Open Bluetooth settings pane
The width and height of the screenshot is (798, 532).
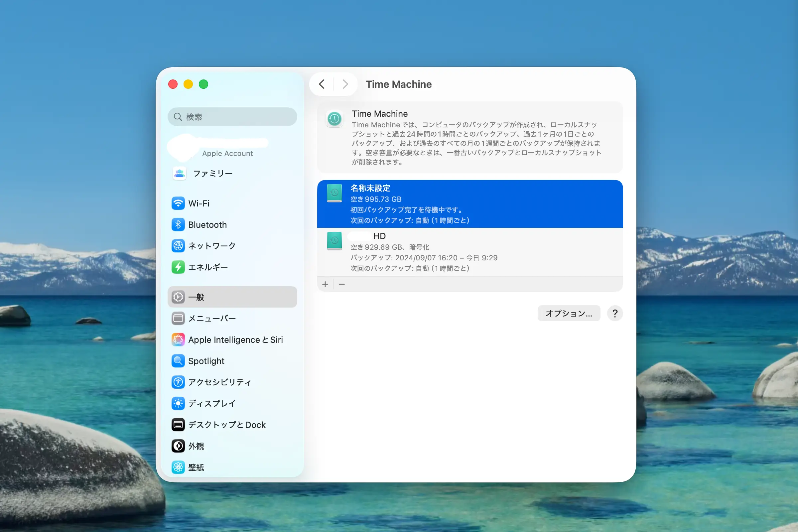(207, 225)
